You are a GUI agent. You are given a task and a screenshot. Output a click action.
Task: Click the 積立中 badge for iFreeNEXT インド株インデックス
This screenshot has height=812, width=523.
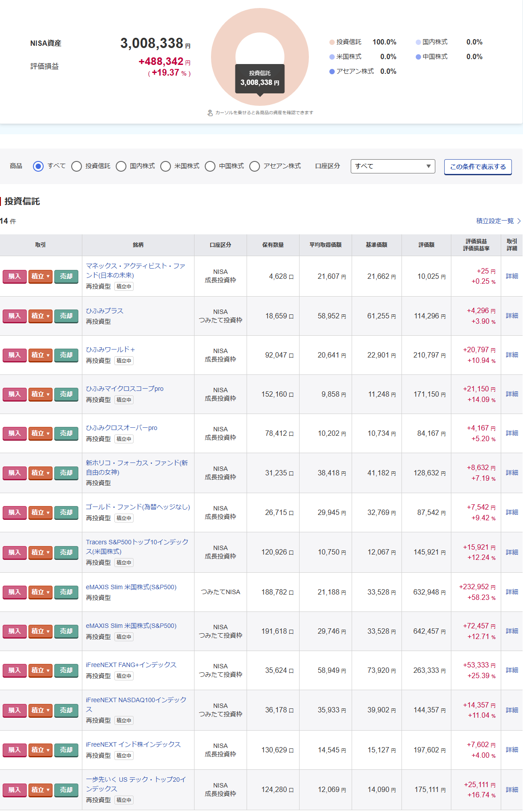[x=124, y=756]
